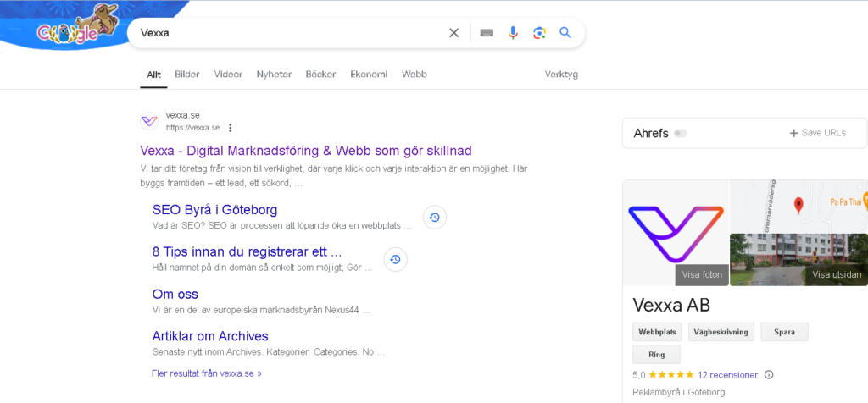Open Google Lens image search
868x403 pixels.
(539, 33)
